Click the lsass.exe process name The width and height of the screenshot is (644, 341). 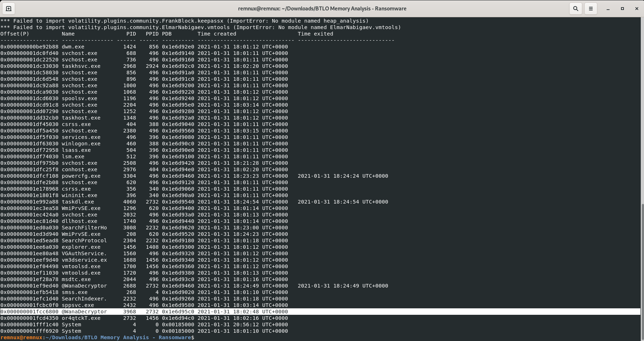(77, 150)
